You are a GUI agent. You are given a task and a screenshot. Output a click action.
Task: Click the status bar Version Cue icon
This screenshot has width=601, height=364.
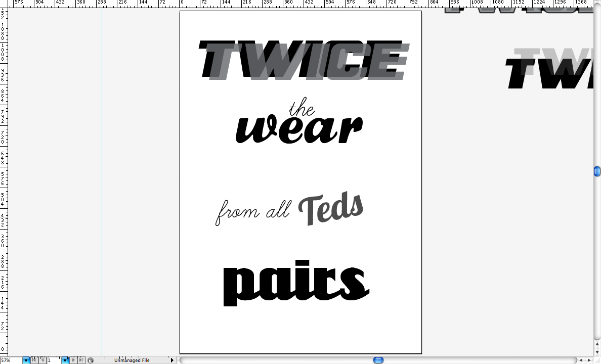91,360
